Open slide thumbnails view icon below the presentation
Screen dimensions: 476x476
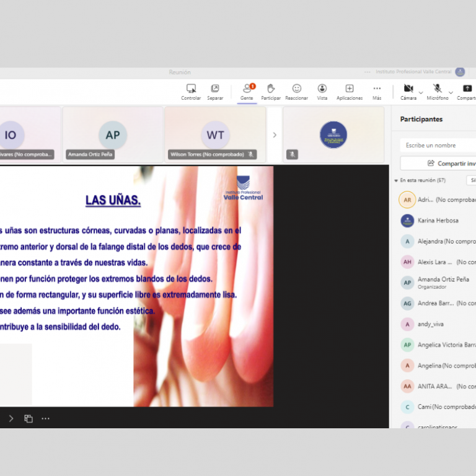coord(29,418)
